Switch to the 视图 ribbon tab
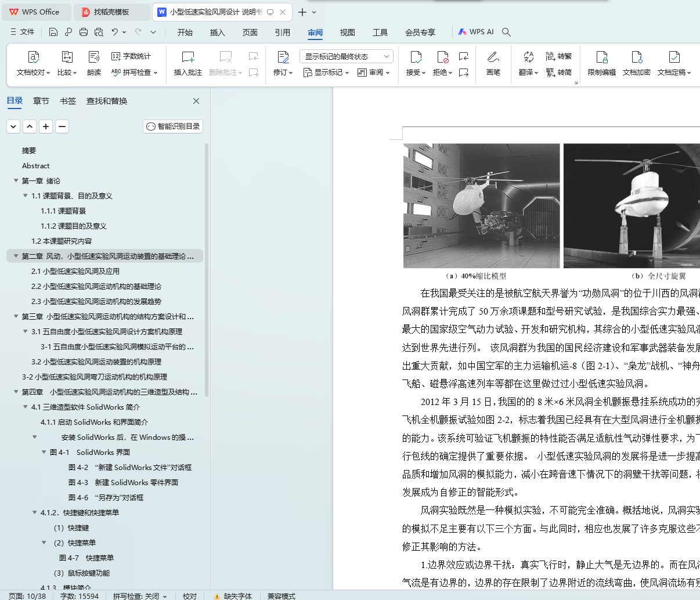This screenshot has height=600, width=700. (347, 32)
